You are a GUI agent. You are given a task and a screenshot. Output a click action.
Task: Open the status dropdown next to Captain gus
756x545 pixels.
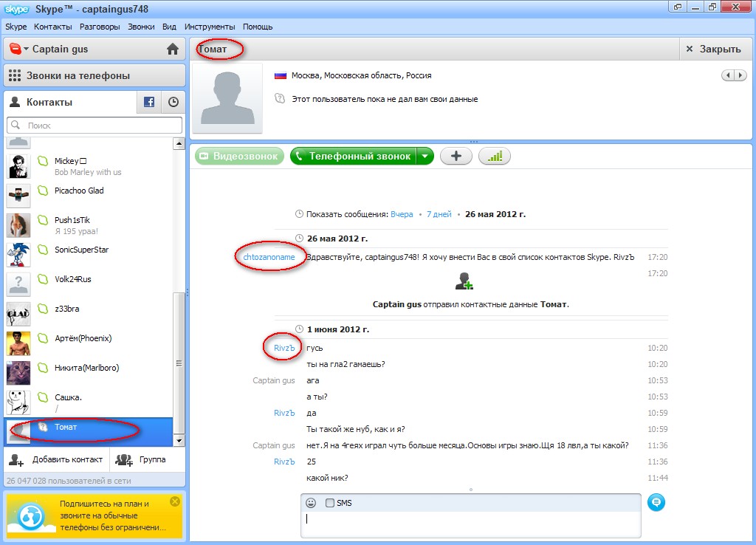[x=26, y=49]
